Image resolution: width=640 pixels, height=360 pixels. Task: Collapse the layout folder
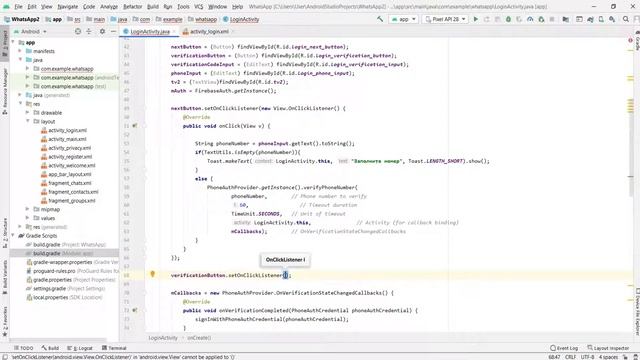[x=28, y=121]
